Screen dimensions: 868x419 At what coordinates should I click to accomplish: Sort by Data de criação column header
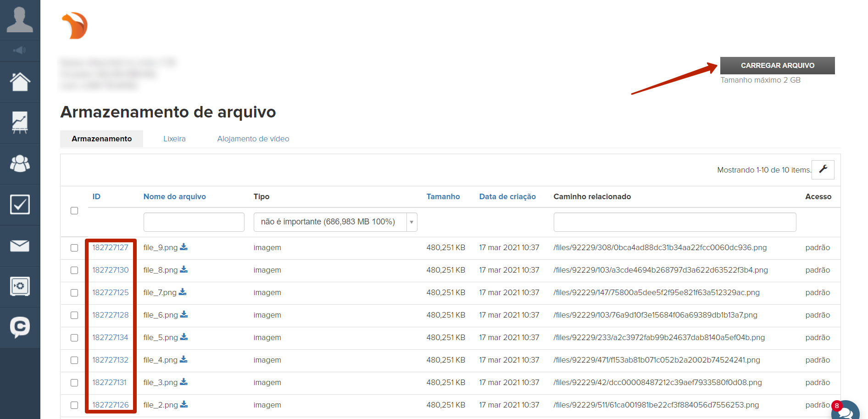507,196
